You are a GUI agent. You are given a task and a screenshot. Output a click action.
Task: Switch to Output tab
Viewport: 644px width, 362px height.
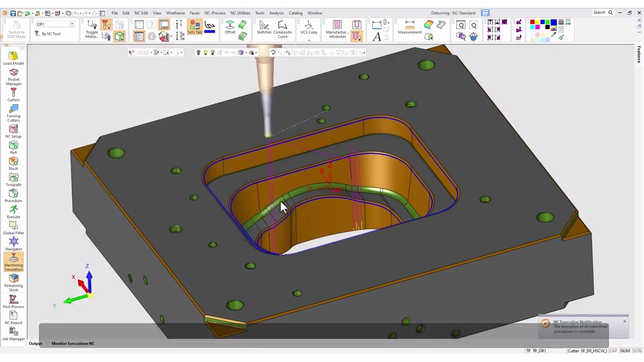(35, 343)
